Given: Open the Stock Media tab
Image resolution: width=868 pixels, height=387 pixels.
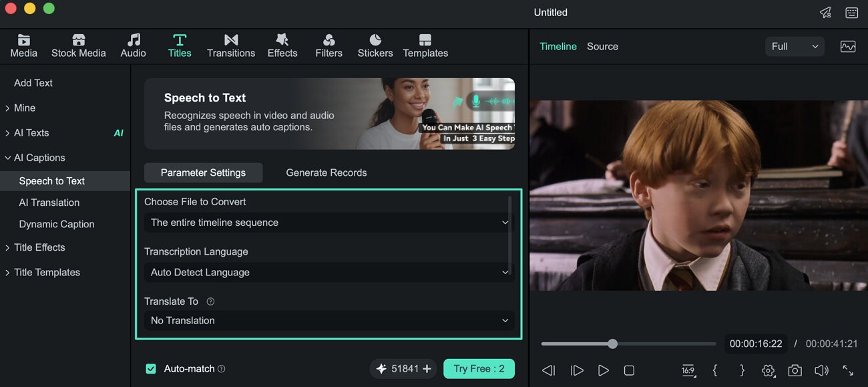Looking at the screenshot, I should [78, 45].
